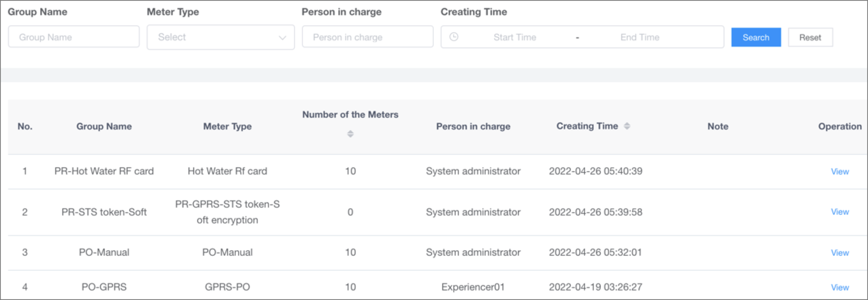The height and width of the screenshot is (300, 868).
Task: View the PO-Manual group
Action: click(x=840, y=253)
